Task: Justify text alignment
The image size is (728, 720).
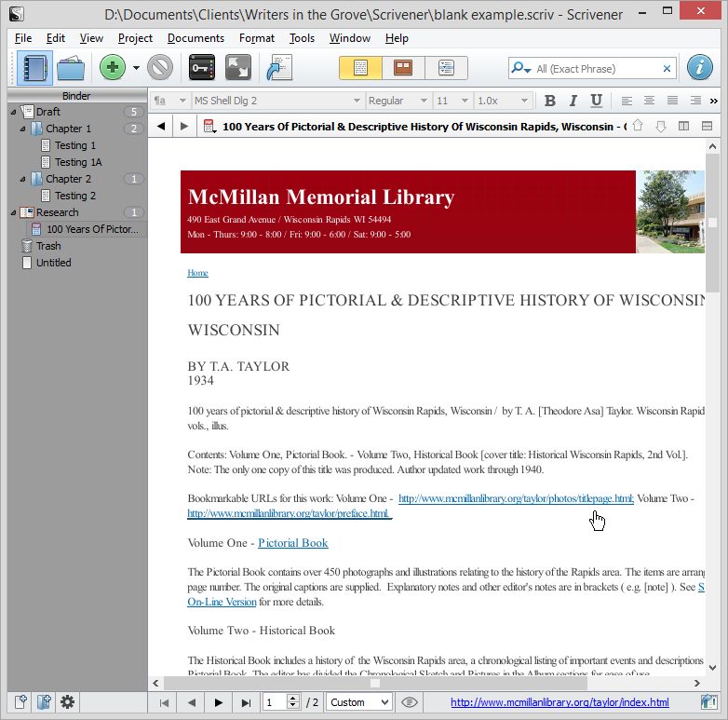Action: 672,101
